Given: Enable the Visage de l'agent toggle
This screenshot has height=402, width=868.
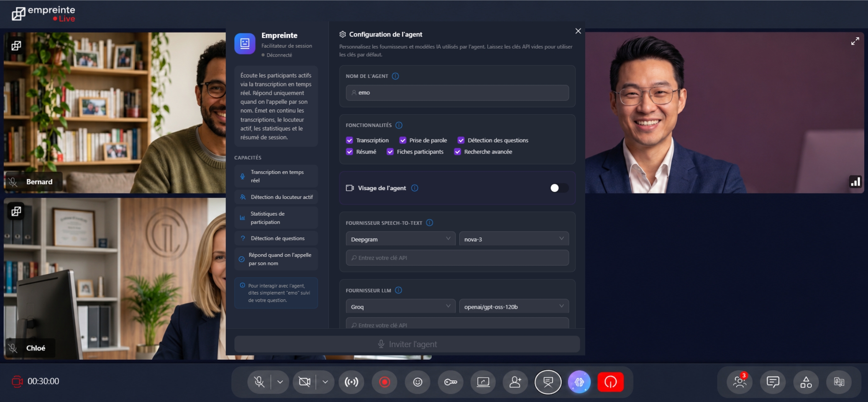Looking at the screenshot, I should point(559,188).
